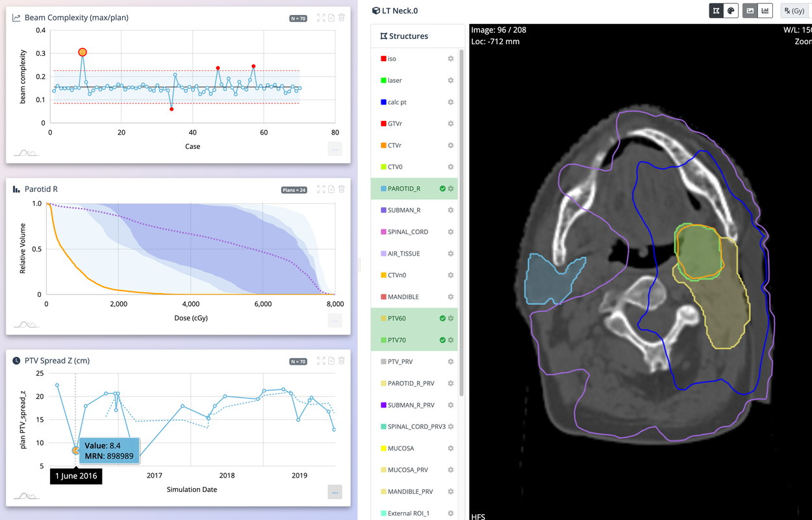Toggle the color palette view button
The image size is (812, 520).
point(731,10)
